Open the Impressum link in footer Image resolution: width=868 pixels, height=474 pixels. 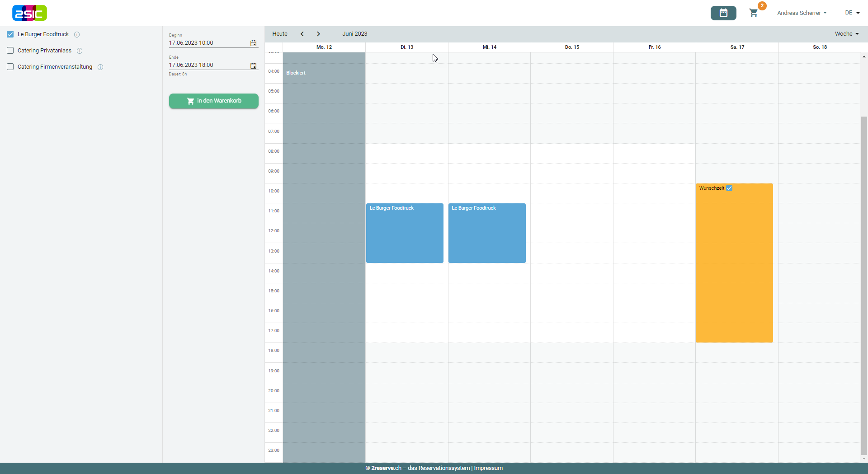[488, 468]
